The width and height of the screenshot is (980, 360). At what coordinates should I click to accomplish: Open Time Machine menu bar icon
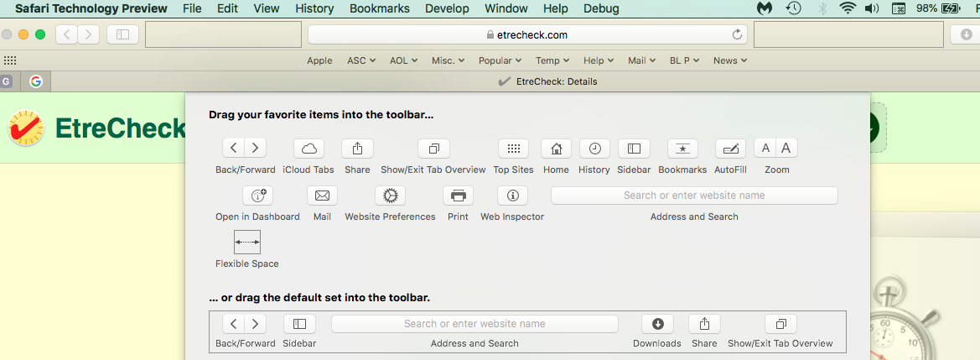click(x=794, y=8)
